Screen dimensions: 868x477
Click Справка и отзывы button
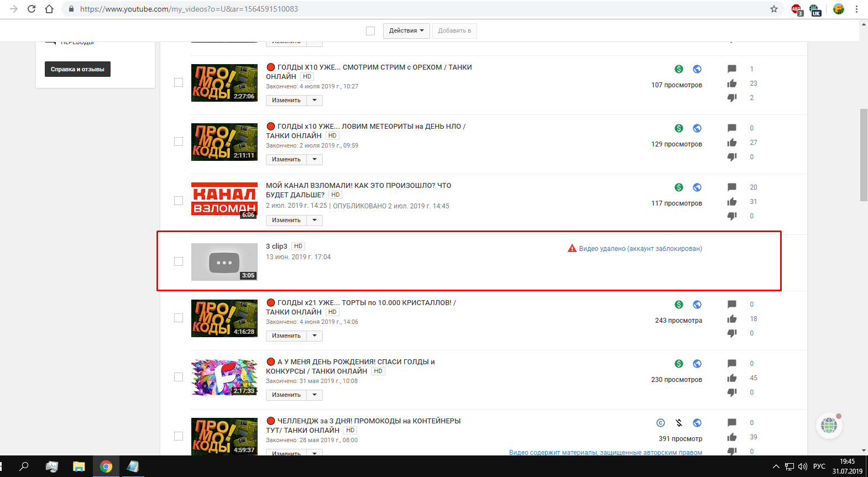tap(77, 69)
